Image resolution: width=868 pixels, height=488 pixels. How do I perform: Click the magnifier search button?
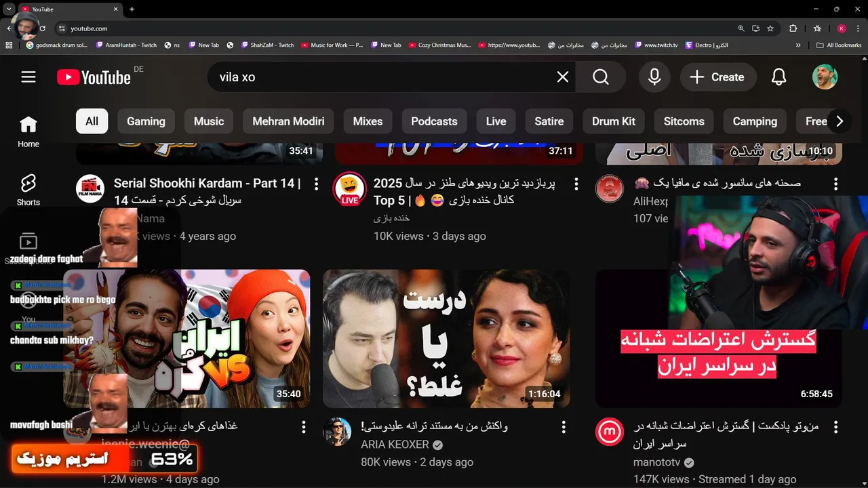click(x=601, y=77)
